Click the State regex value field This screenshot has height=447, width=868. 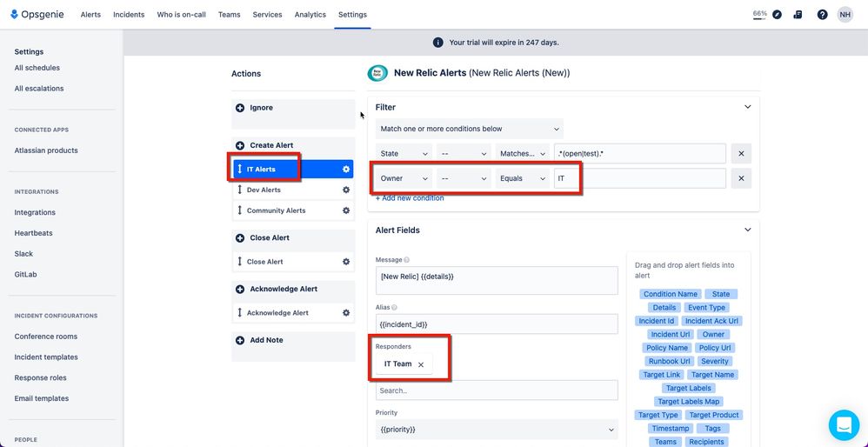point(640,154)
